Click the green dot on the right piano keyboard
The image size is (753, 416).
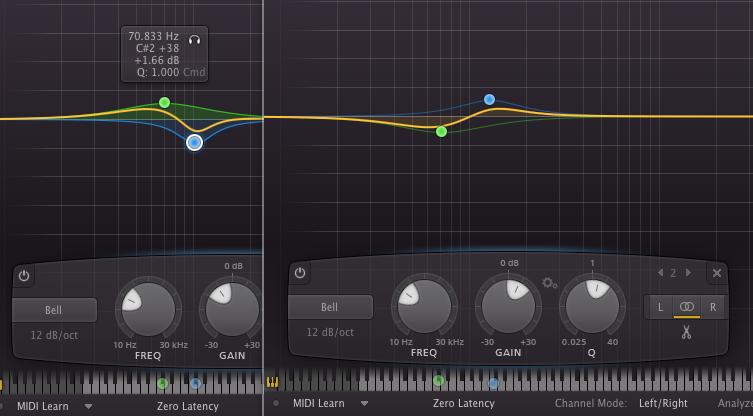point(438,380)
